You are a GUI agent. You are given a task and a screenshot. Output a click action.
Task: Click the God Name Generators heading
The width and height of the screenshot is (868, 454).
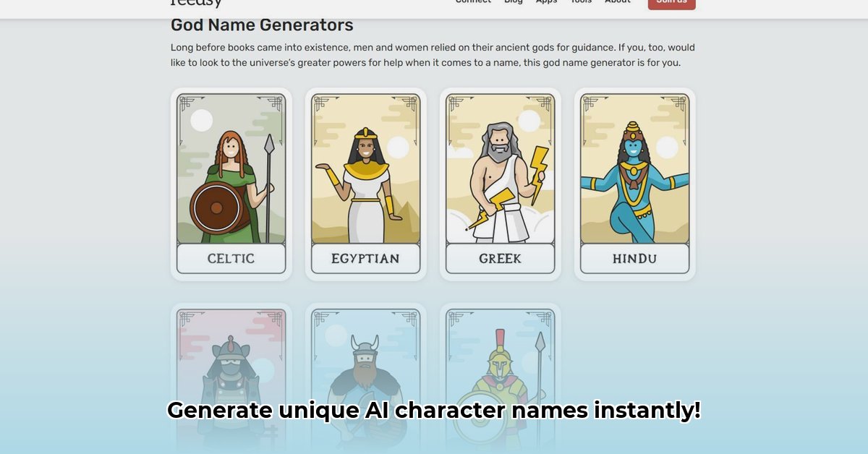[262, 25]
